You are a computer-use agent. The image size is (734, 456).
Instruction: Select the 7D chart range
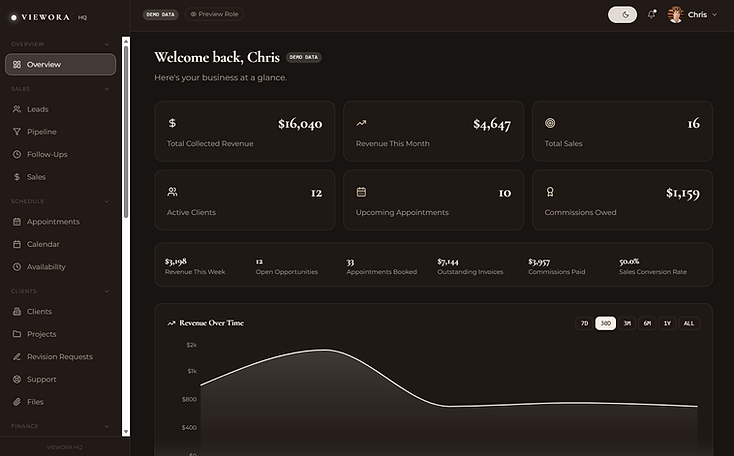(x=584, y=323)
